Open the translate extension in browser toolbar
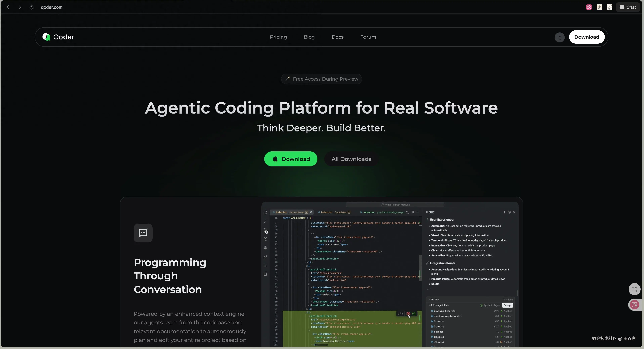 click(x=589, y=7)
